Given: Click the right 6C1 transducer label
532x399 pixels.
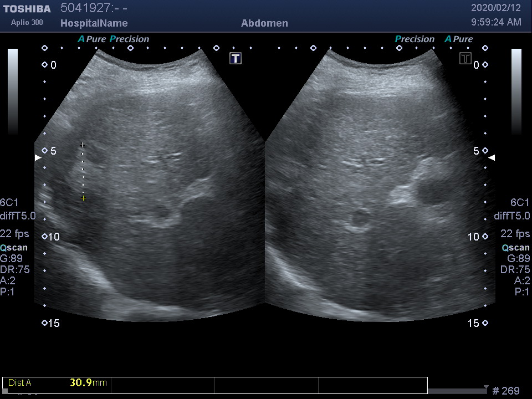Looking at the screenshot, I should pyautogui.click(x=520, y=203).
